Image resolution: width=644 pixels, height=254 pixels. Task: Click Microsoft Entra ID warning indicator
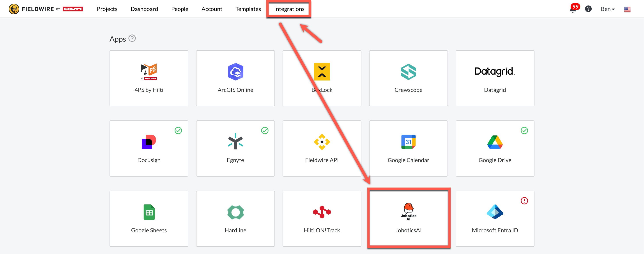[524, 200]
